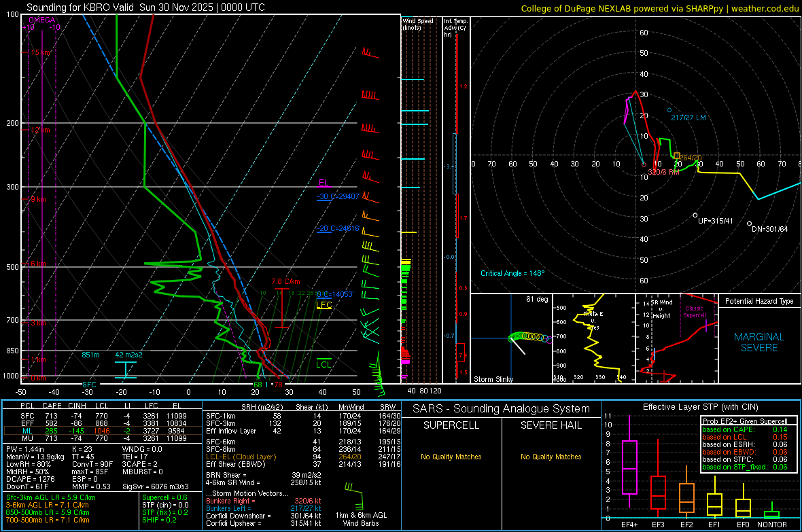Click the "6 km" height marker
The height and width of the screenshot is (532, 802).
[38, 264]
